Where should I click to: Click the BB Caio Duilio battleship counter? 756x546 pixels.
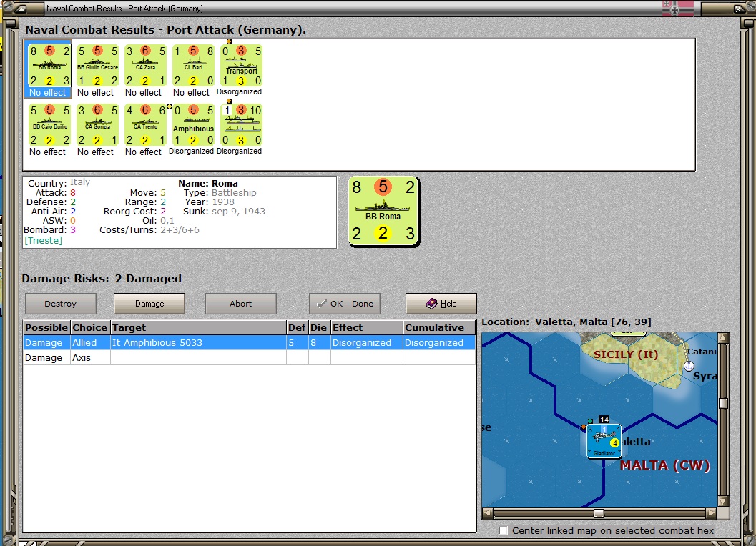[x=49, y=124]
